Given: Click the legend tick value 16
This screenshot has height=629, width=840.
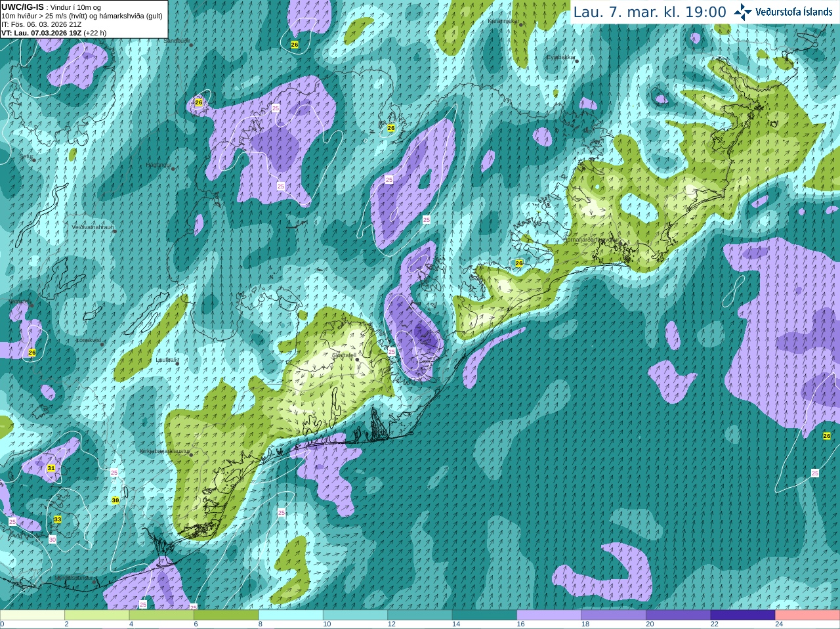Looking at the screenshot, I should point(520,624).
